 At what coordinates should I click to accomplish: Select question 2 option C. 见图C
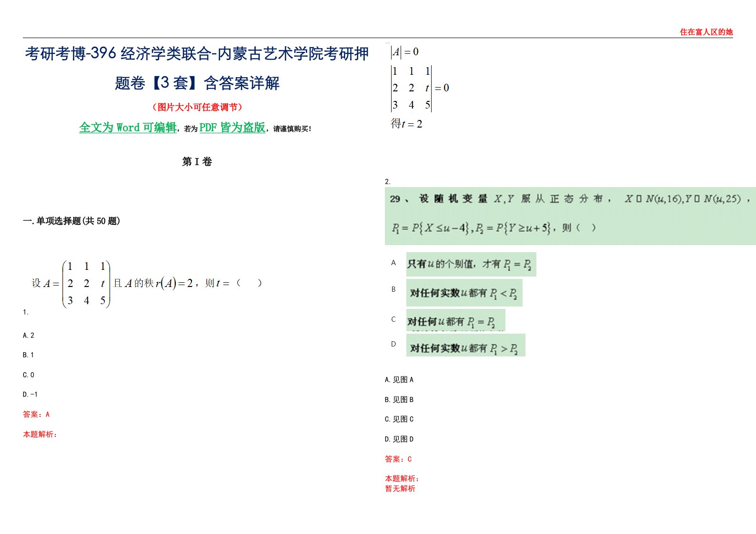click(x=399, y=419)
